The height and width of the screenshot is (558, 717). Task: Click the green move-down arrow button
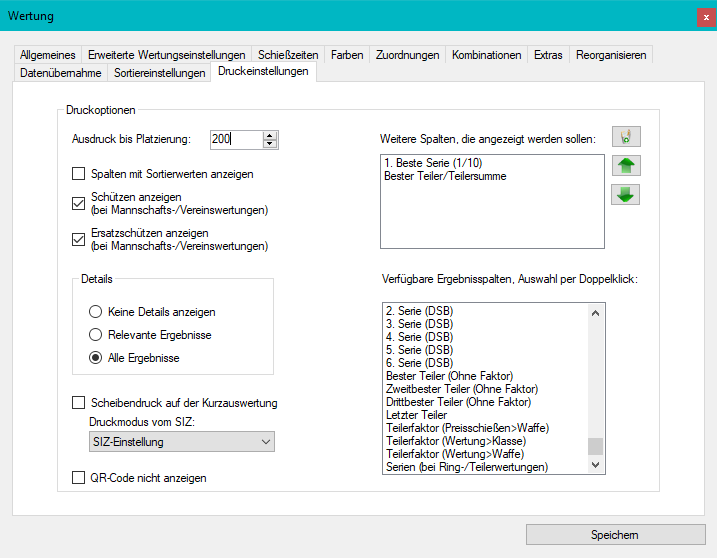pos(626,194)
